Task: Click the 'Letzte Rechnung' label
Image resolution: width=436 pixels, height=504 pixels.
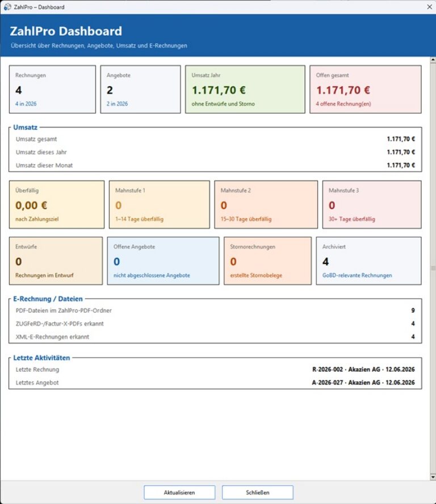Action: click(x=37, y=369)
